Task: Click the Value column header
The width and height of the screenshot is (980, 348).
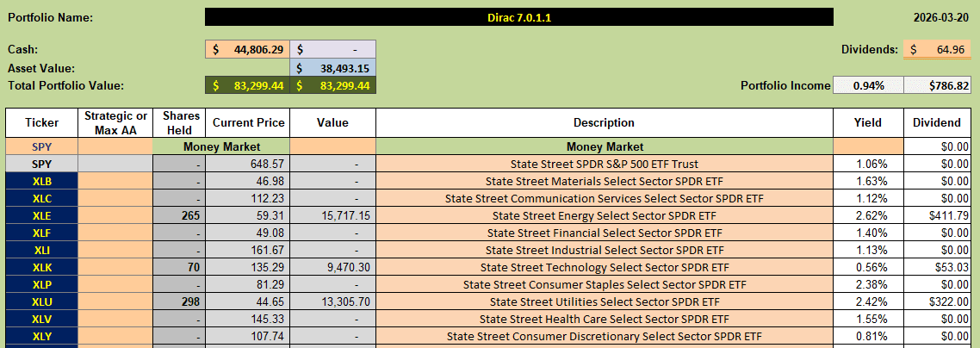Action: [333, 123]
